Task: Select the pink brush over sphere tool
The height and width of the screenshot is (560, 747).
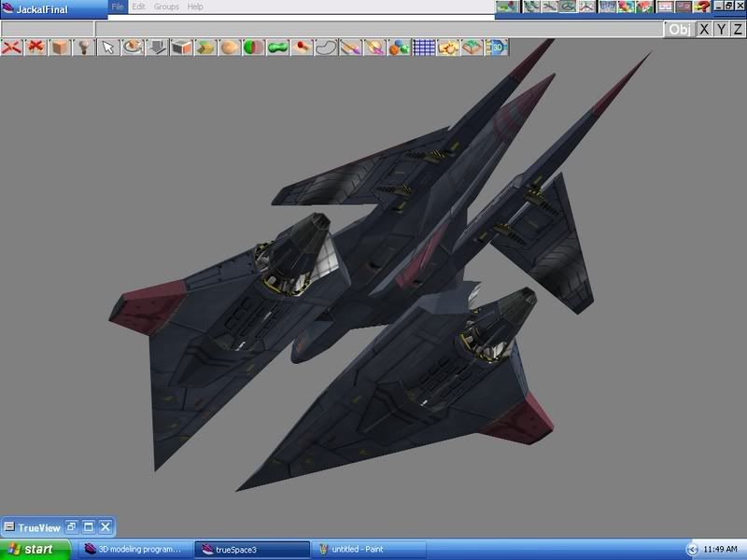Action: click(375, 48)
